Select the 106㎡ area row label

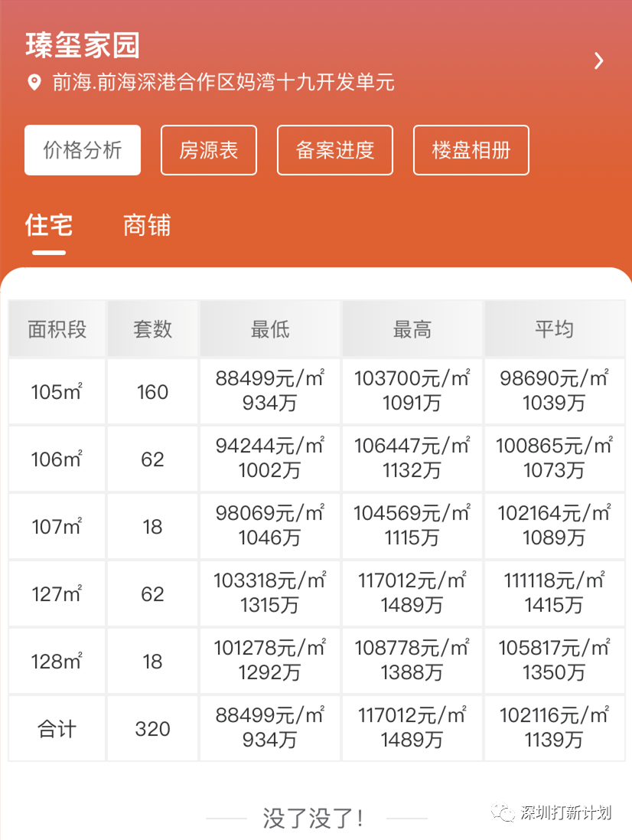point(57,459)
